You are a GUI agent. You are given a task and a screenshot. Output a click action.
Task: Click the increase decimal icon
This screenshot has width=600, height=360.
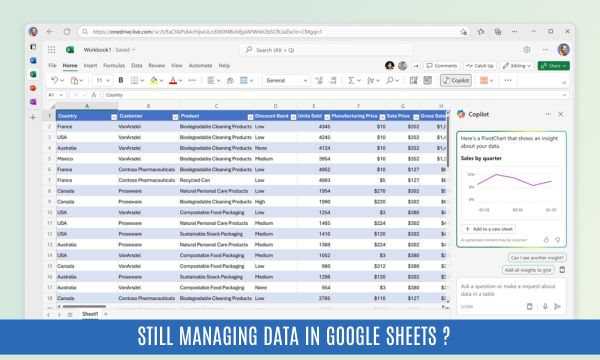319,80
